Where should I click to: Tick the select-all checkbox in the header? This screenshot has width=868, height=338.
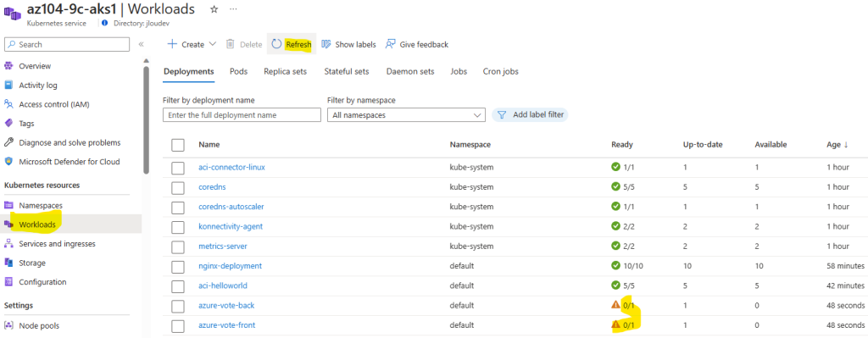click(x=178, y=145)
